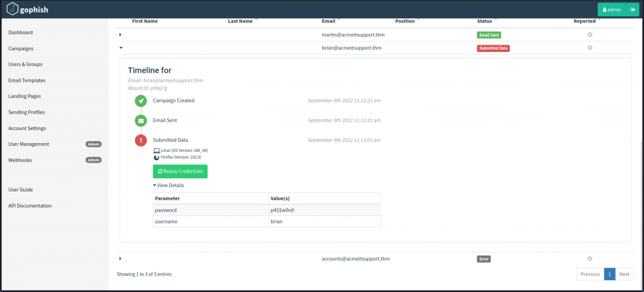Collapse the brian@acmeitsupport.thm row
Image resolution: width=644 pixels, height=292 pixels.
120,48
